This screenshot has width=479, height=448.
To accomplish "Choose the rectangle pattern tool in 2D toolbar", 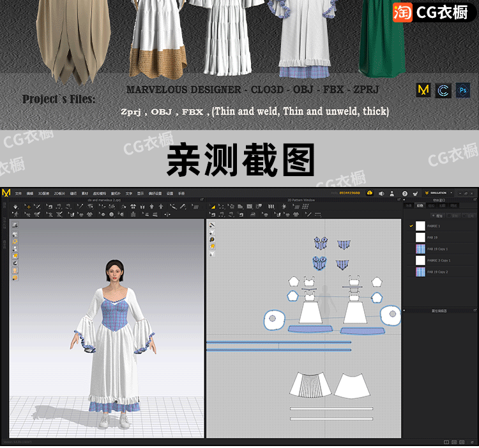I will point(249,207).
